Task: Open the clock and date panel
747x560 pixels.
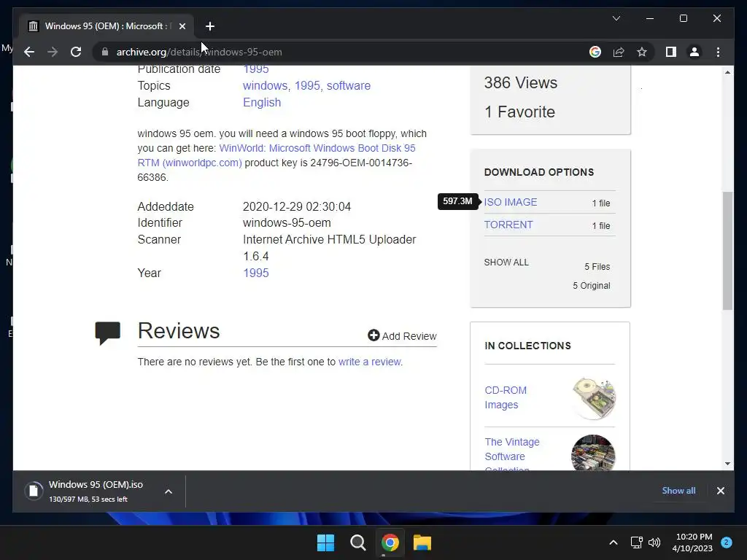Action: point(692,542)
